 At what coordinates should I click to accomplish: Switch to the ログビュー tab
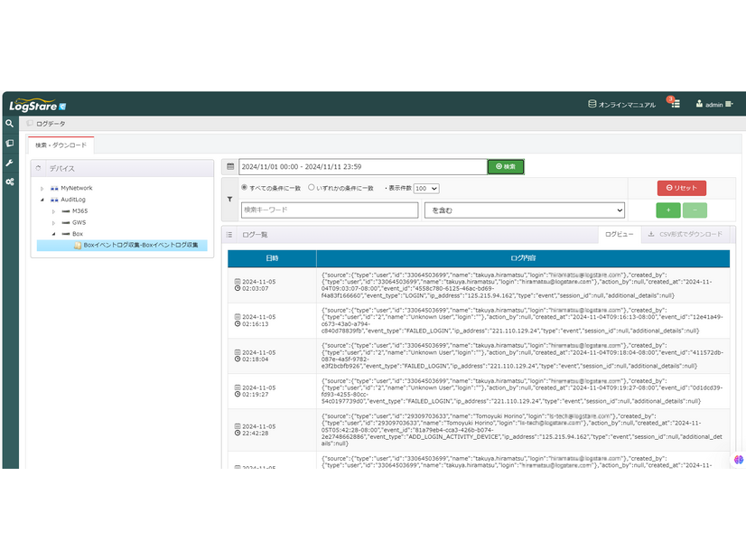tap(619, 234)
